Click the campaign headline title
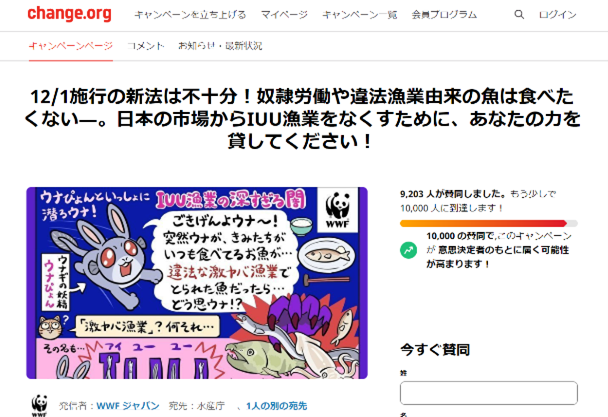 pos(303,119)
